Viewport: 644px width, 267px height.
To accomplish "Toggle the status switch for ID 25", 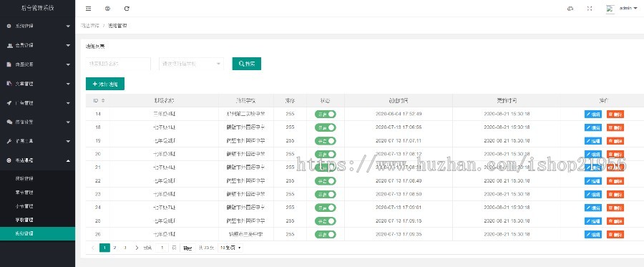I will click(326, 221).
